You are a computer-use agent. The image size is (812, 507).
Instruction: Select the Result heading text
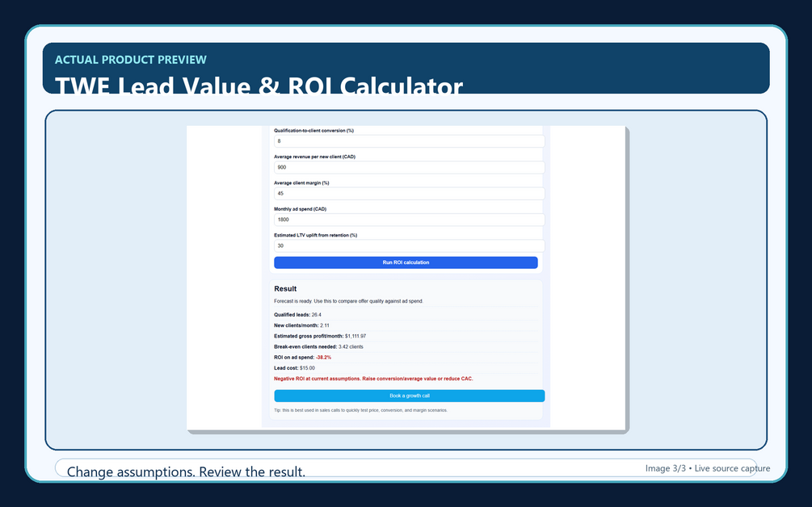[285, 289]
